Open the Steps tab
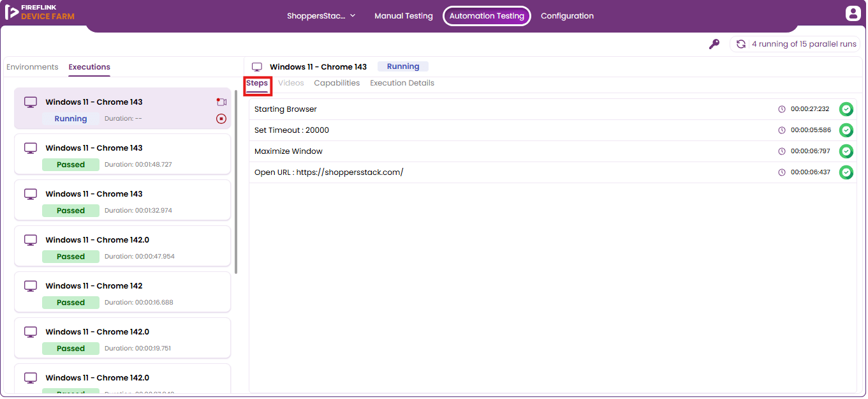Viewport: 868px width, 399px height. point(257,83)
